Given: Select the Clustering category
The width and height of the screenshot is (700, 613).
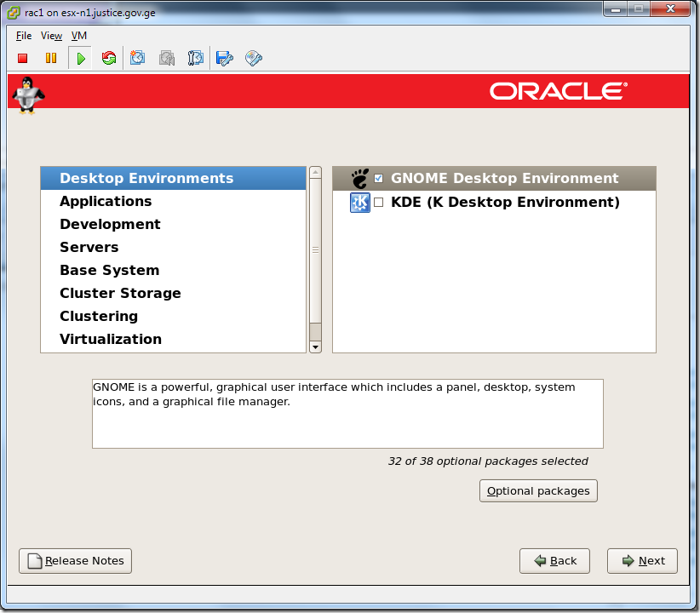Looking at the screenshot, I should 98,315.
